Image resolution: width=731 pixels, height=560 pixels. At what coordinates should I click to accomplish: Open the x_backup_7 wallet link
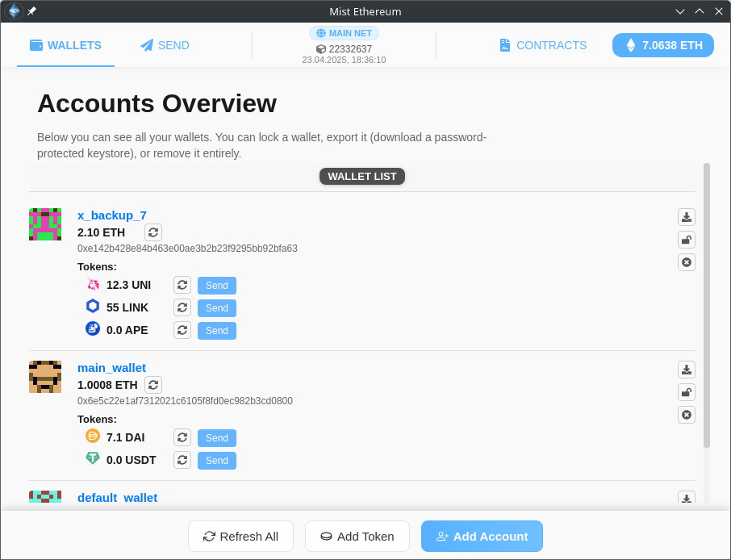[112, 215]
